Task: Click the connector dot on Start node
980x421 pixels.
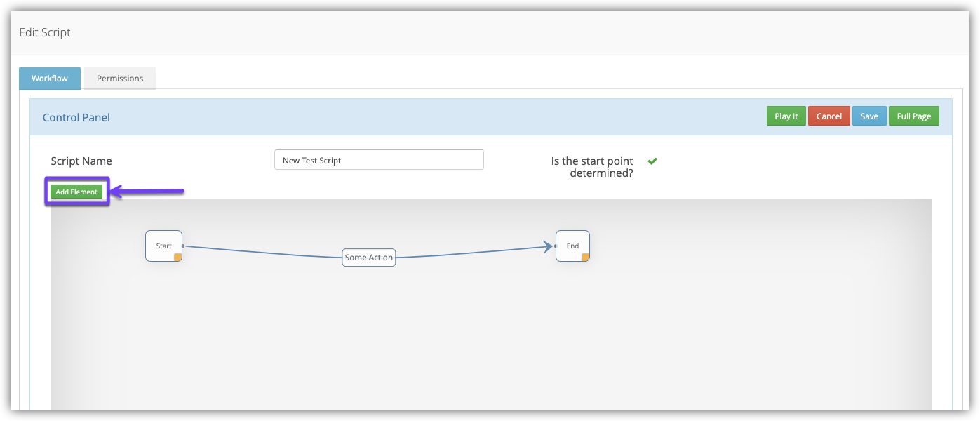Action: pyautogui.click(x=183, y=246)
